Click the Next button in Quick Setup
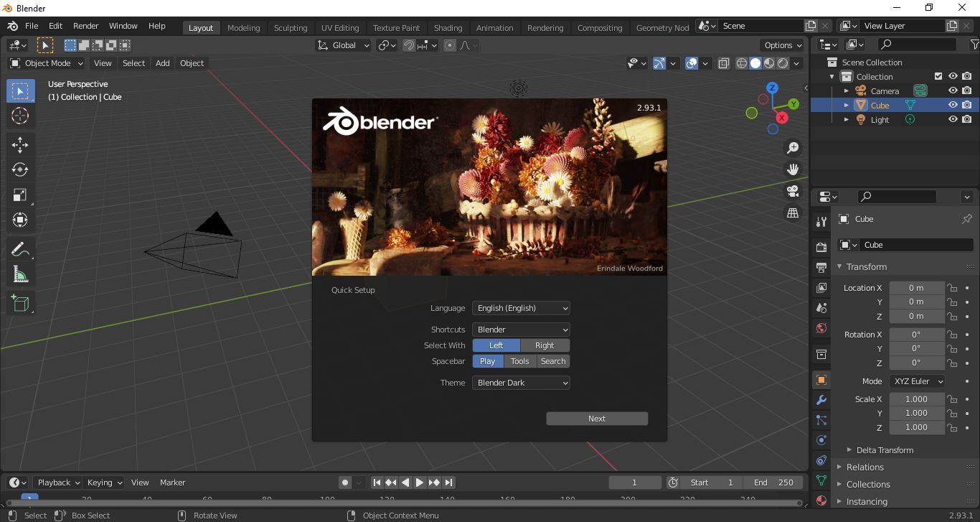 click(597, 419)
